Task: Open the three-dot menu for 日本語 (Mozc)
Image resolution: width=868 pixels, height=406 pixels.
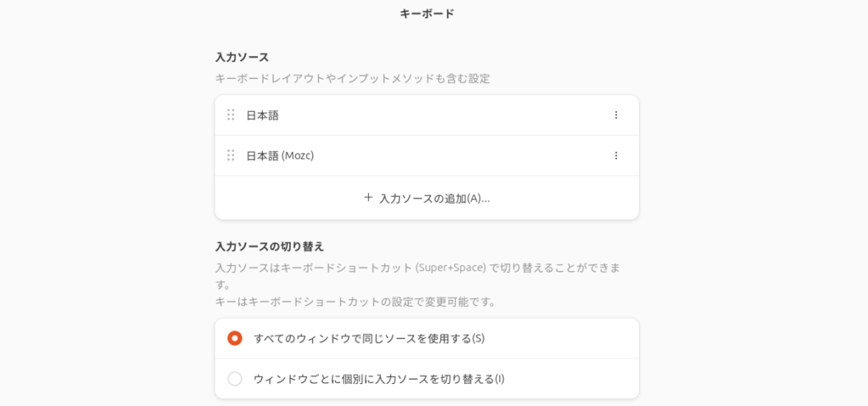Action: pyautogui.click(x=616, y=156)
